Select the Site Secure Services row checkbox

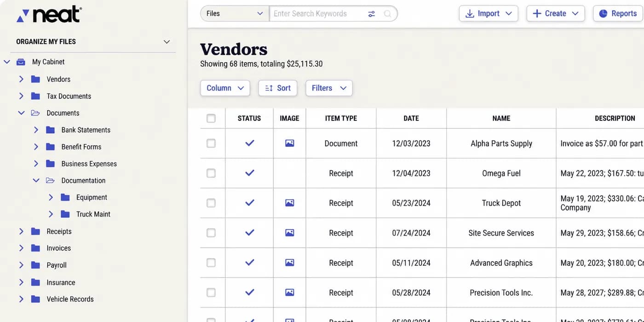tap(211, 233)
